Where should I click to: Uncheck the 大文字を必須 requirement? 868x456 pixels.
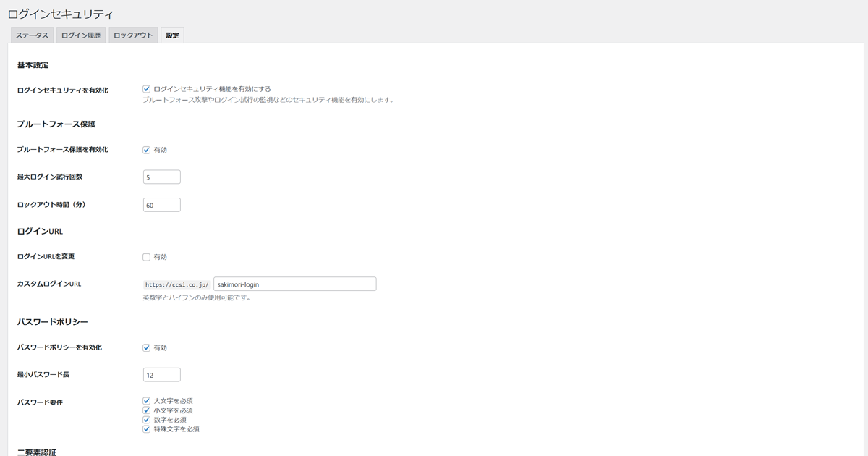pos(147,400)
